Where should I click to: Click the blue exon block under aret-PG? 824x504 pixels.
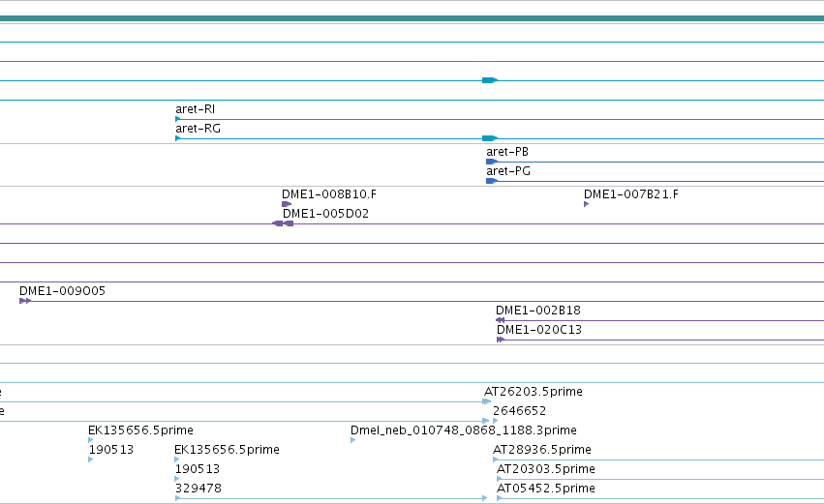point(492,181)
